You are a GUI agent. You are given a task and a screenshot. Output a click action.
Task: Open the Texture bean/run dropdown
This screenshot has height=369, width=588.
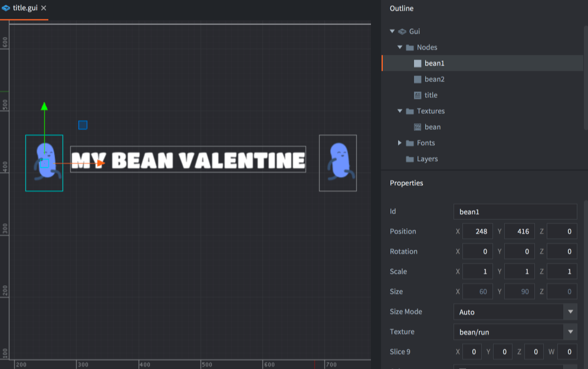point(570,332)
